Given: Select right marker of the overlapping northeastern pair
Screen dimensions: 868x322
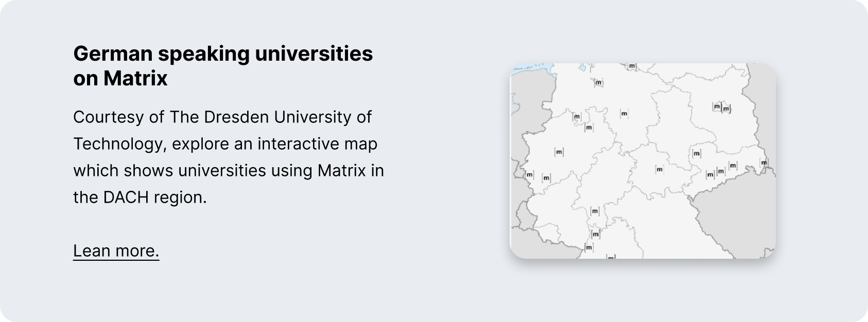Looking at the screenshot, I should pyautogui.click(x=726, y=109).
